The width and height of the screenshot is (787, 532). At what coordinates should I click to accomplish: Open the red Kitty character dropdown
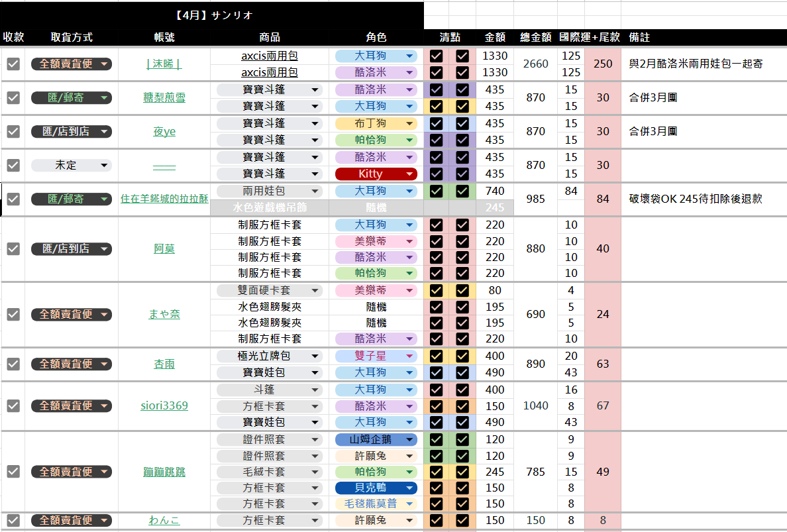(x=376, y=174)
